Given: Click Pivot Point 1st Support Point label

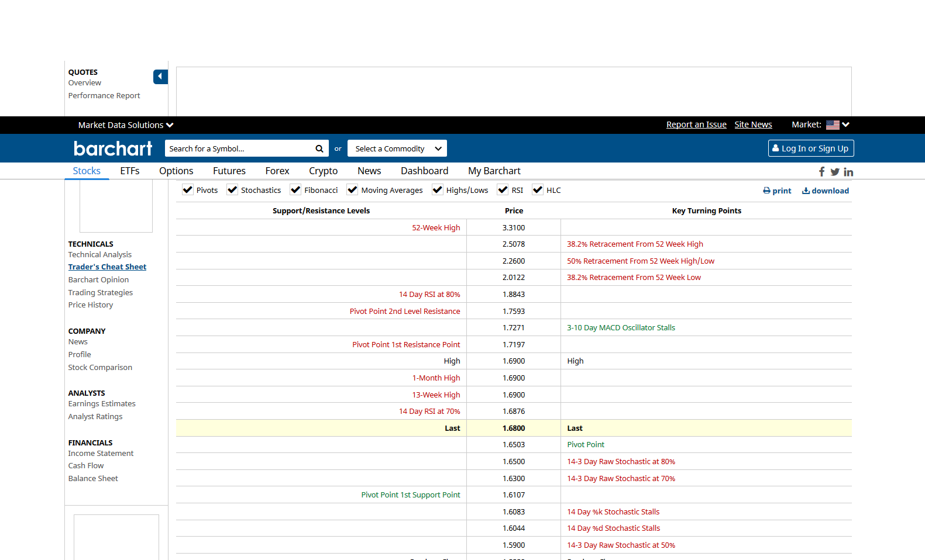Looking at the screenshot, I should 411,495.
